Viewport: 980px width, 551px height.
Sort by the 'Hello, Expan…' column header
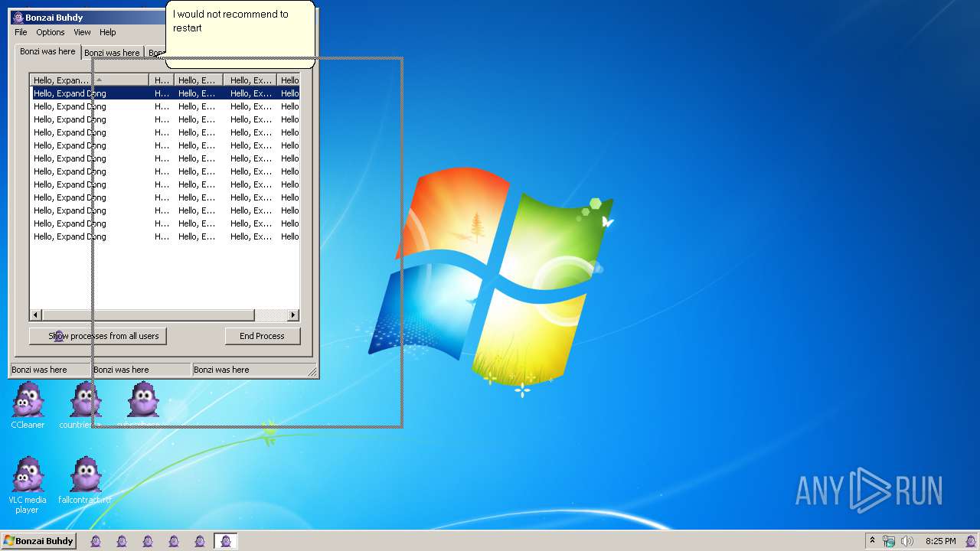tap(89, 80)
